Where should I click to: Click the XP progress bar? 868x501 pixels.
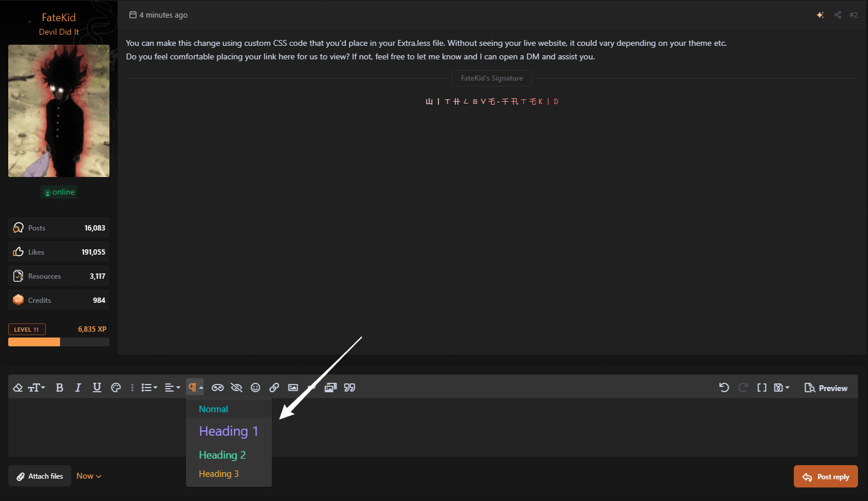tap(59, 342)
